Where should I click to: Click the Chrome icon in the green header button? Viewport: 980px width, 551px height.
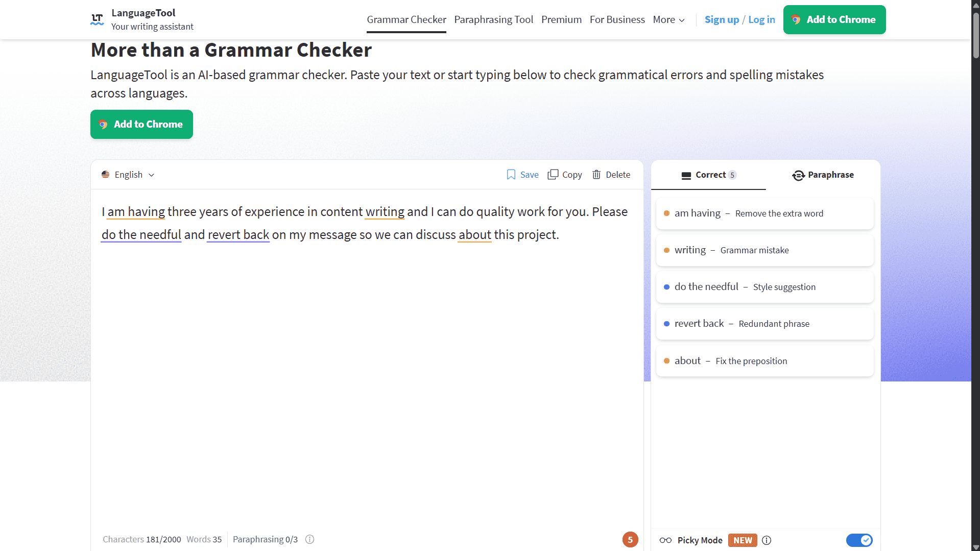click(x=796, y=19)
